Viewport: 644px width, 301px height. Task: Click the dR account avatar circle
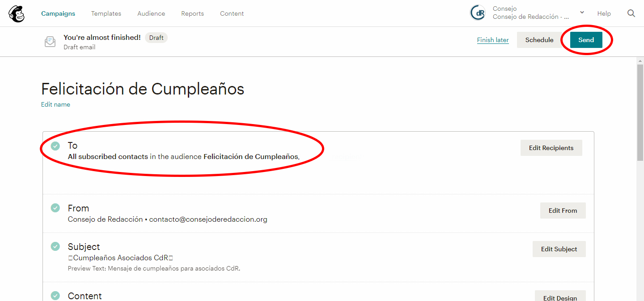(478, 13)
